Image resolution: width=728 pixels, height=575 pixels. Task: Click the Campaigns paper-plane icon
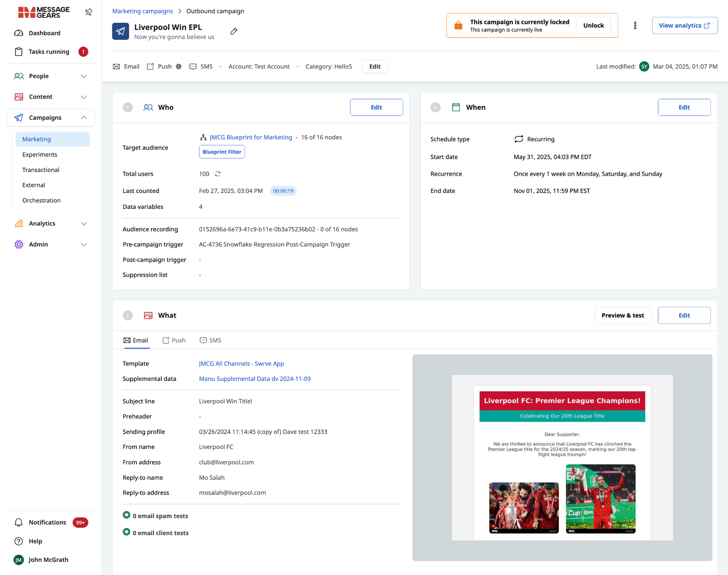tap(19, 118)
